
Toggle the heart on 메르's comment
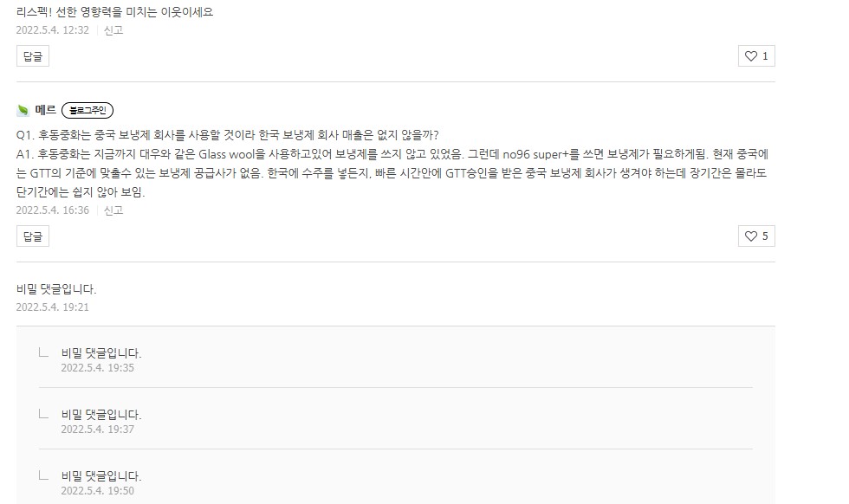(x=755, y=236)
